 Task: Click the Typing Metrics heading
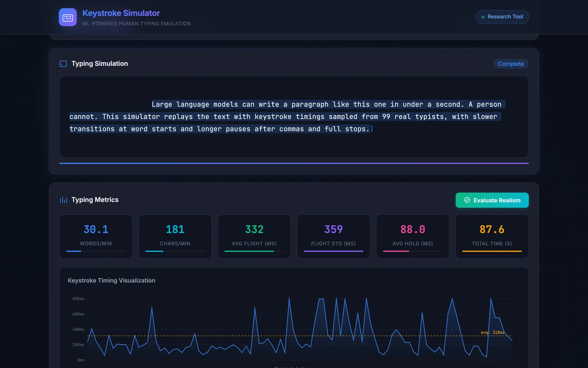click(95, 200)
